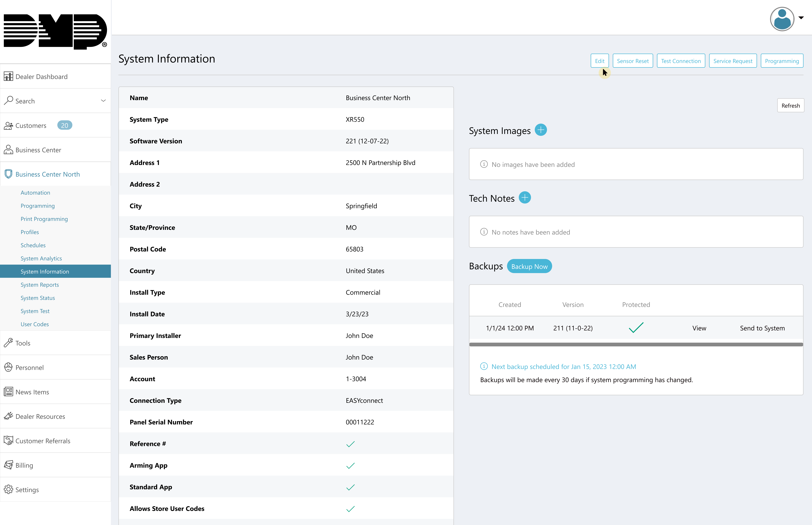Go to Schedules submenu item
Viewport: 812px width, 525px height.
click(x=33, y=245)
